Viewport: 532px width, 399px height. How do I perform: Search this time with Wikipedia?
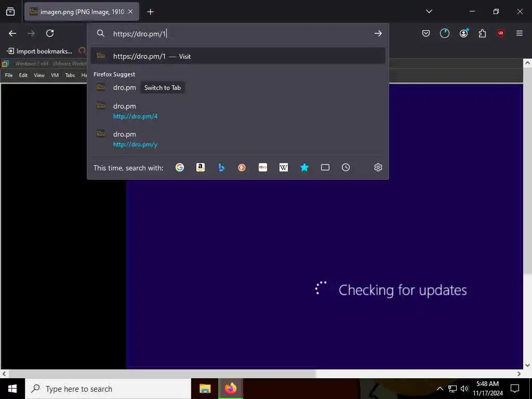click(x=284, y=167)
